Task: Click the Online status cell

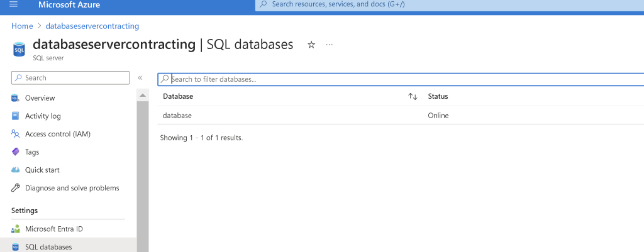Action: pyautogui.click(x=438, y=116)
